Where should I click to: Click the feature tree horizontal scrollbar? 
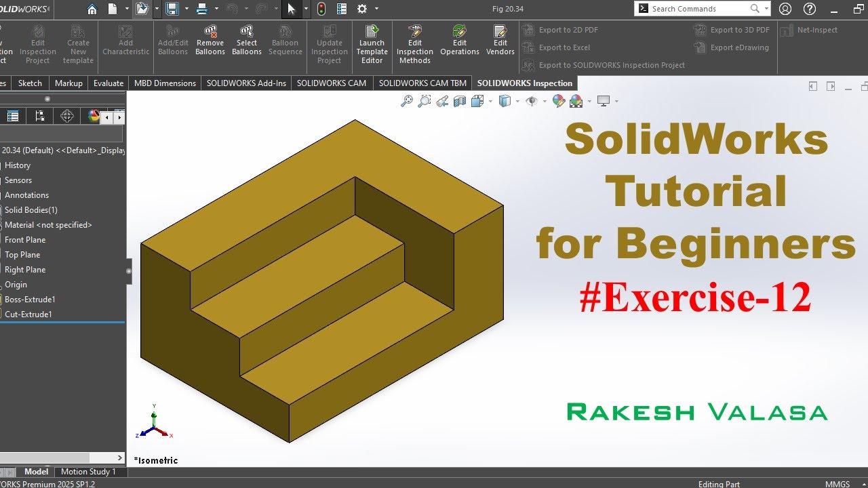click(45, 458)
